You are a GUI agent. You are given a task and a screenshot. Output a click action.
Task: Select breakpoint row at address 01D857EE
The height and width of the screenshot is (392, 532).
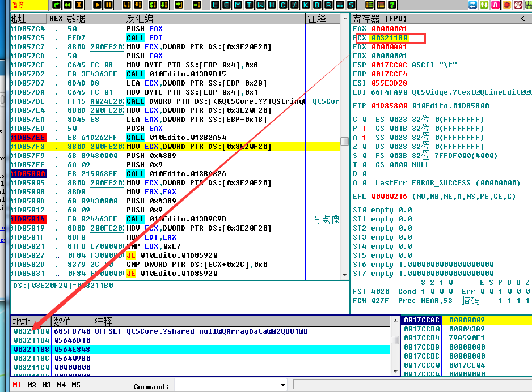pyautogui.click(x=175, y=138)
